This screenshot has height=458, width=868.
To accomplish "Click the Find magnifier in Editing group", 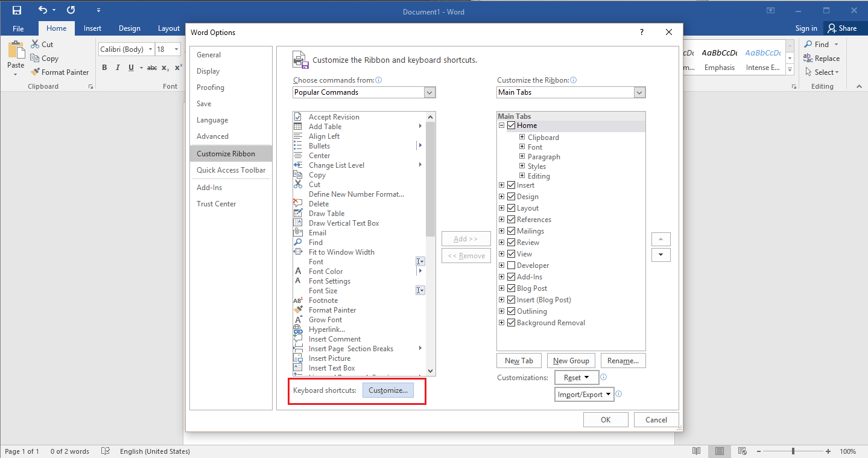I will click(x=808, y=45).
